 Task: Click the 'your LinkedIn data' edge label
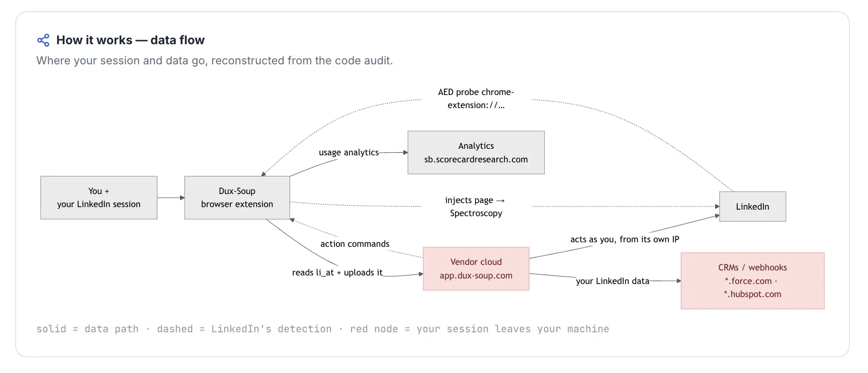(x=613, y=281)
